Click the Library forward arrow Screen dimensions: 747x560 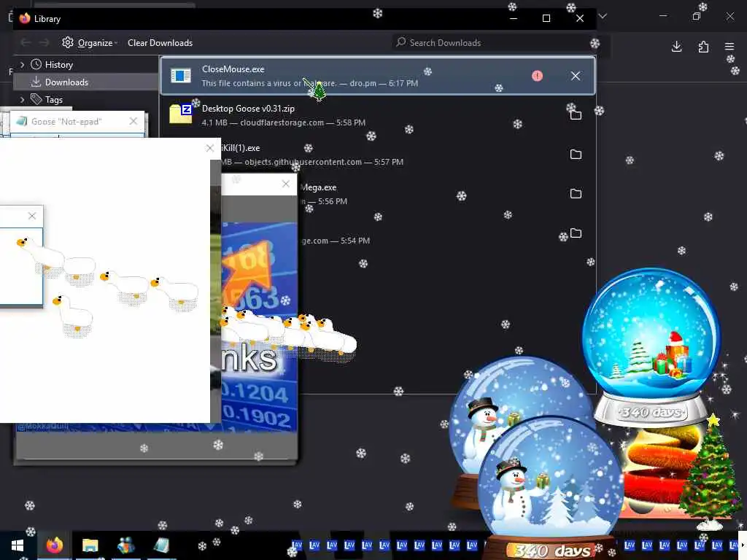coord(44,43)
